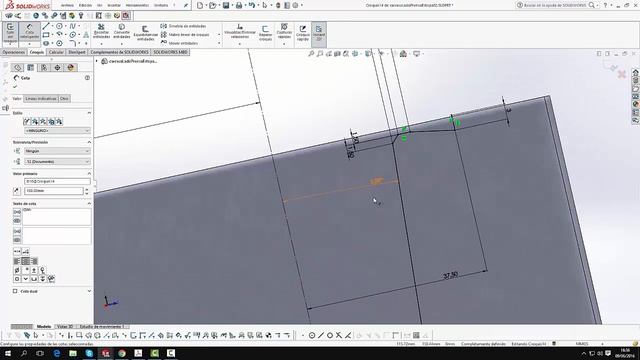This screenshot has height=360, width=640.
Task: Select the Spline sketch tool
Action: (x=73, y=26)
